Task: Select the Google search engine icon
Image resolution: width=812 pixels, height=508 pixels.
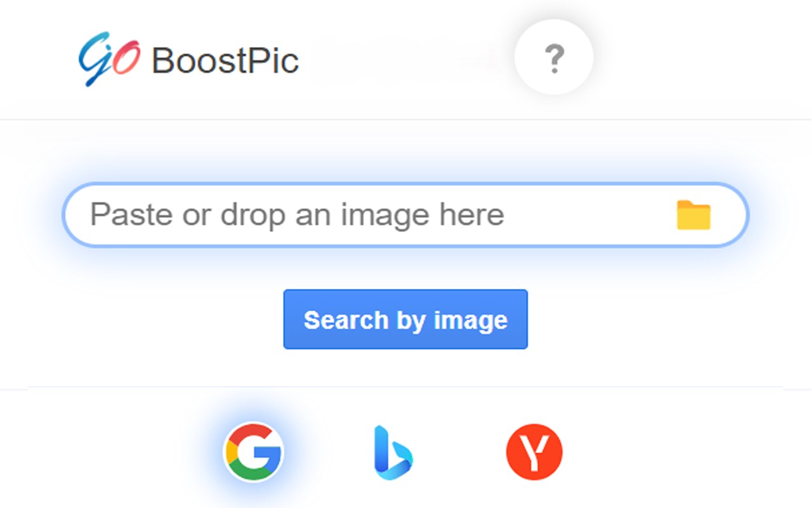Action: click(254, 452)
